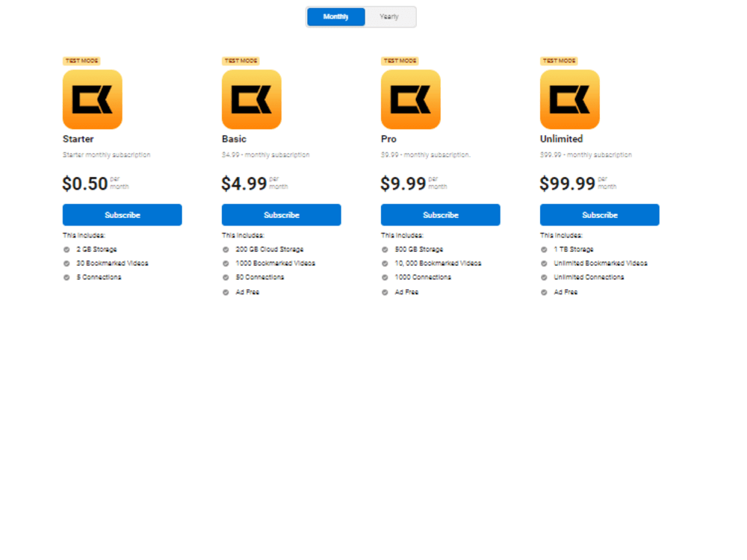Subscribe to the Basic plan

[282, 215]
